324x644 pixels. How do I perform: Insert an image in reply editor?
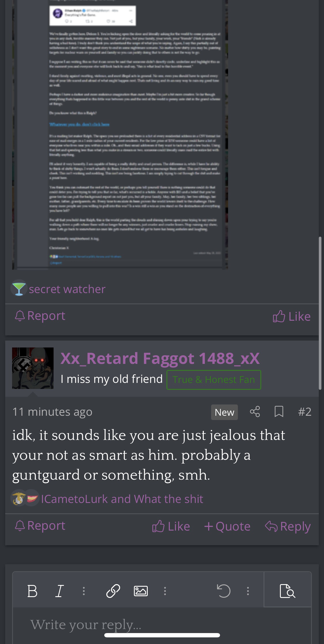pyautogui.click(x=141, y=591)
